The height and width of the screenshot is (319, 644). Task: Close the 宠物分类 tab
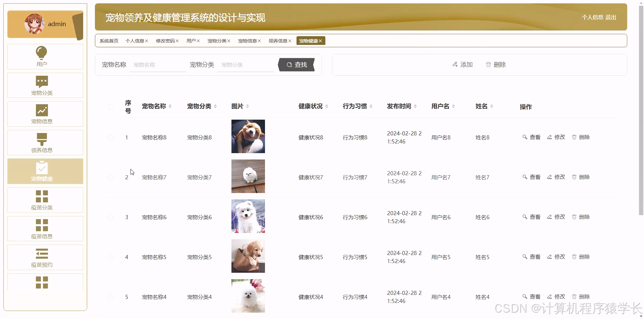pyautogui.click(x=229, y=41)
